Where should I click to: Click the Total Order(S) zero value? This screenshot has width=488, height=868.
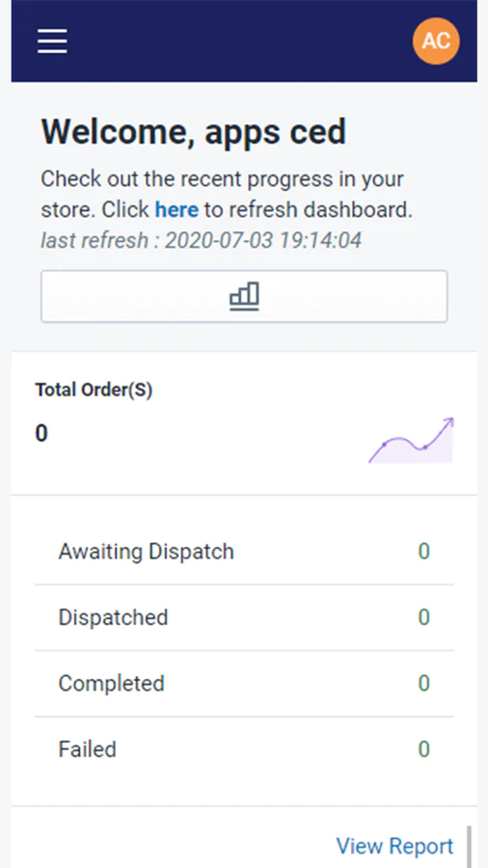pyautogui.click(x=41, y=433)
